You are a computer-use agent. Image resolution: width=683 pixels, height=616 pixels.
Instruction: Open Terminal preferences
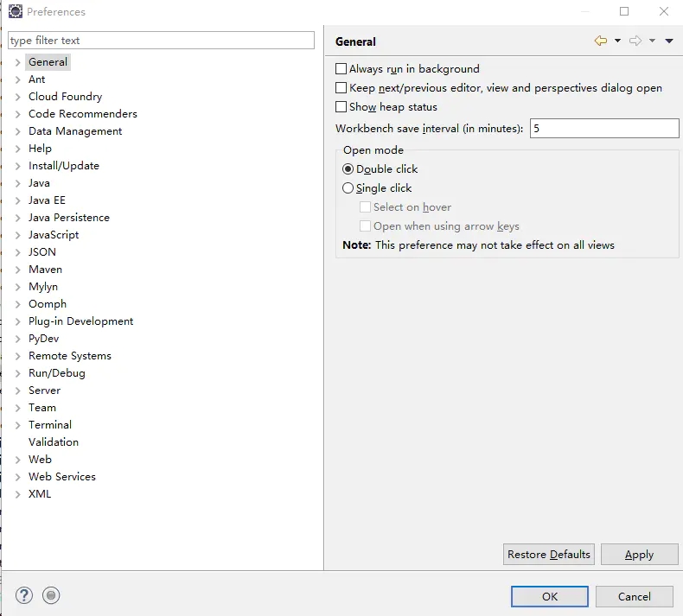50,425
